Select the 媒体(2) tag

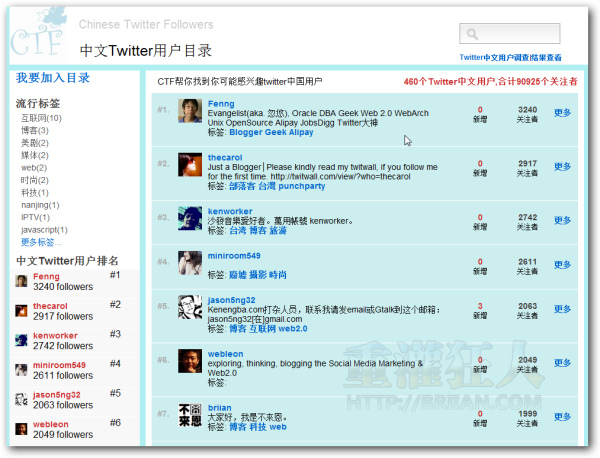[x=35, y=155]
